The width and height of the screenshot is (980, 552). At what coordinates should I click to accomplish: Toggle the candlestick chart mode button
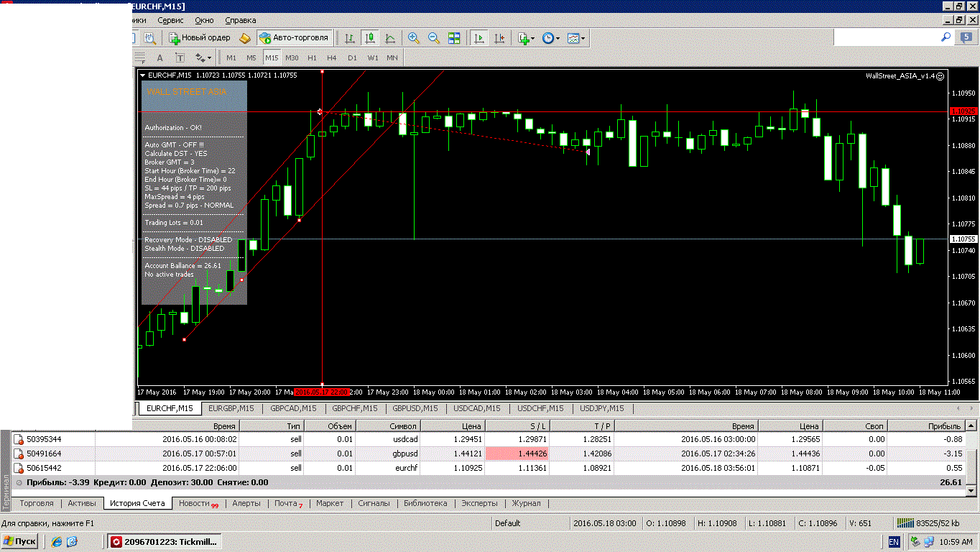pyautogui.click(x=370, y=38)
